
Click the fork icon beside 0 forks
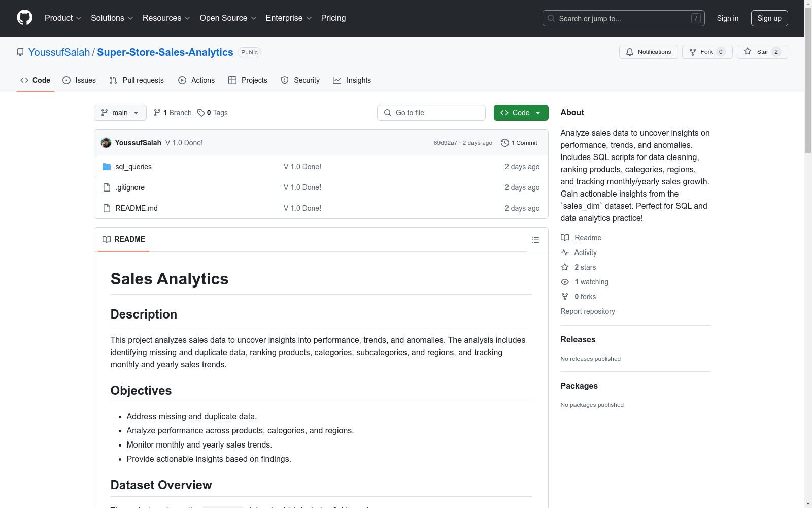tap(565, 297)
